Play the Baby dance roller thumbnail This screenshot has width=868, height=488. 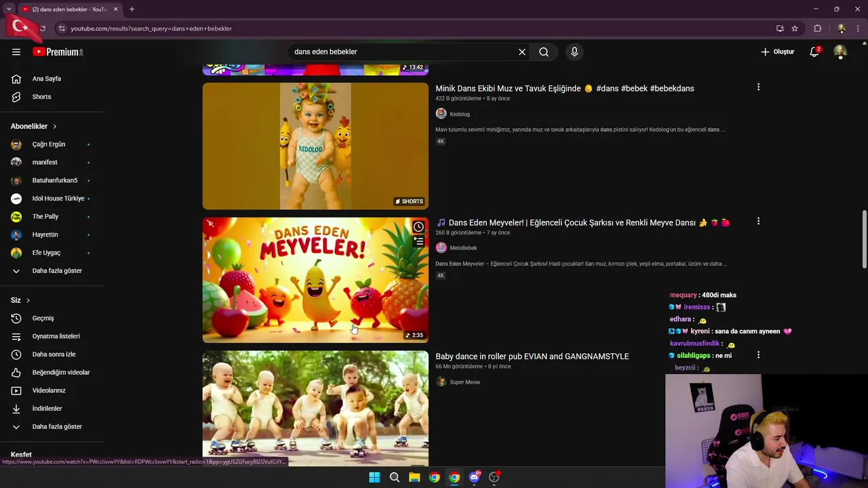pos(315,408)
